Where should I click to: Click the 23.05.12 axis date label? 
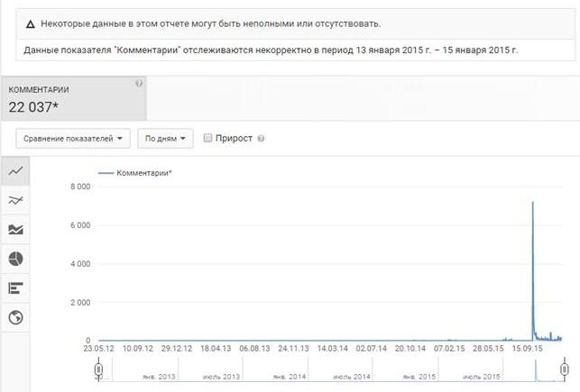[x=98, y=349]
